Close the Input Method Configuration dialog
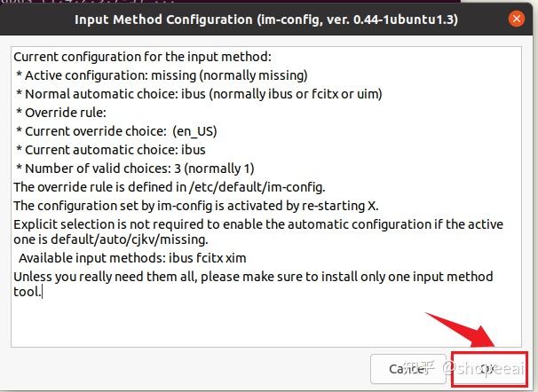 coord(516,18)
